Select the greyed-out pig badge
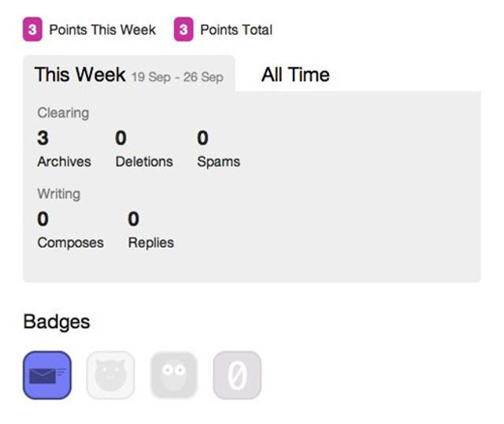The image size is (504, 424). 110,375
